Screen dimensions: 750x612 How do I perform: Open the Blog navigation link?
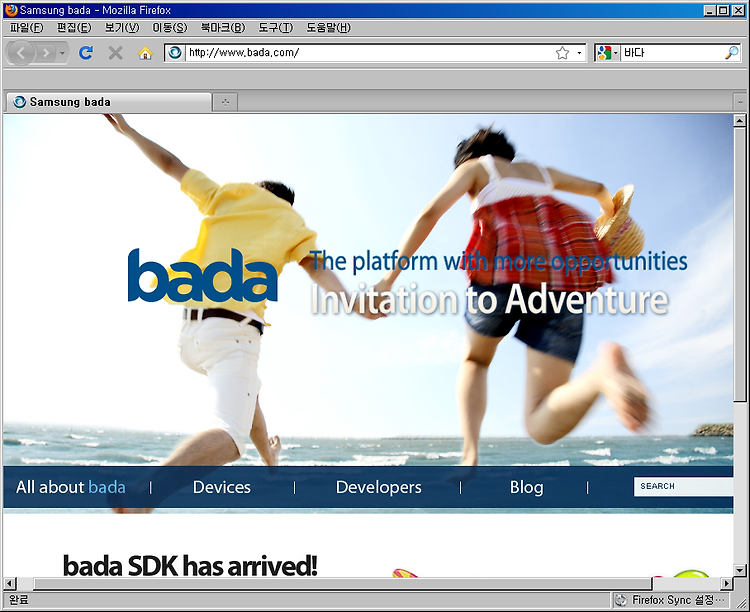[x=527, y=487]
